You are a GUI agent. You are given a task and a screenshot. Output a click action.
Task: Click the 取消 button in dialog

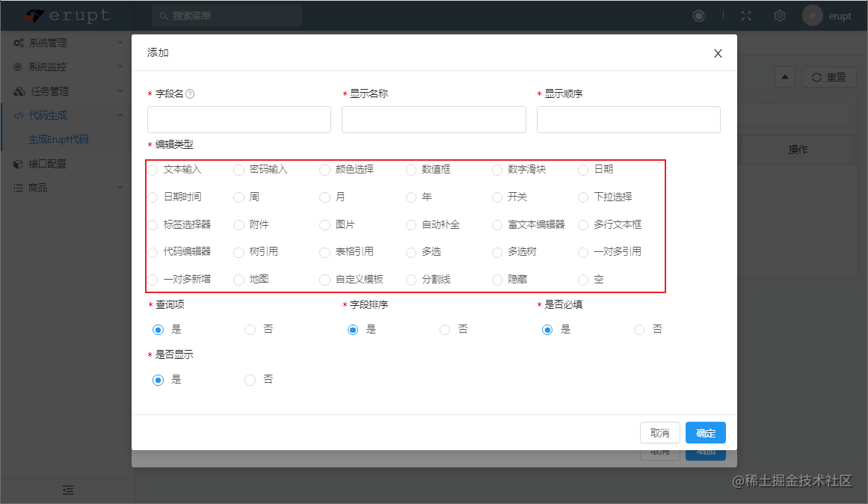point(660,433)
